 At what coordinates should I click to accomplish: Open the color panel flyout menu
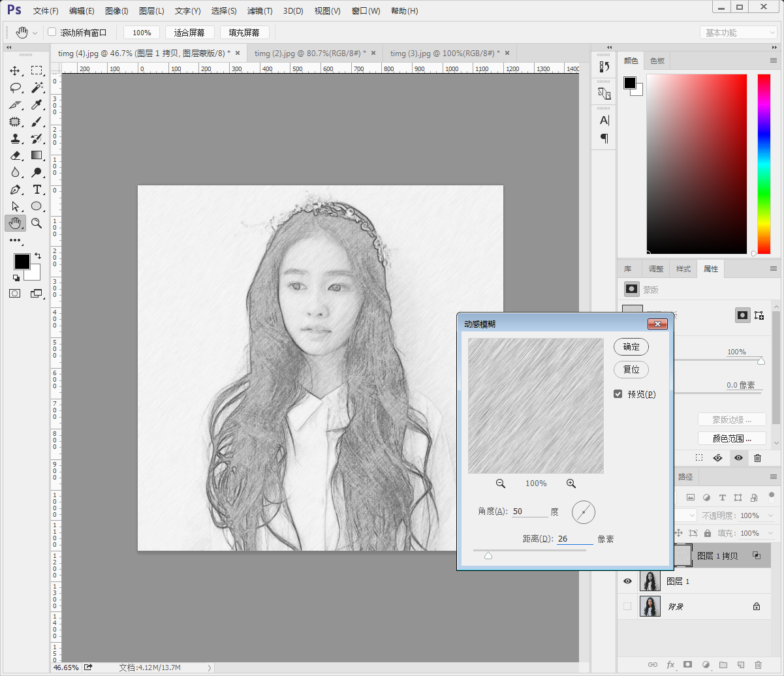[774, 61]
